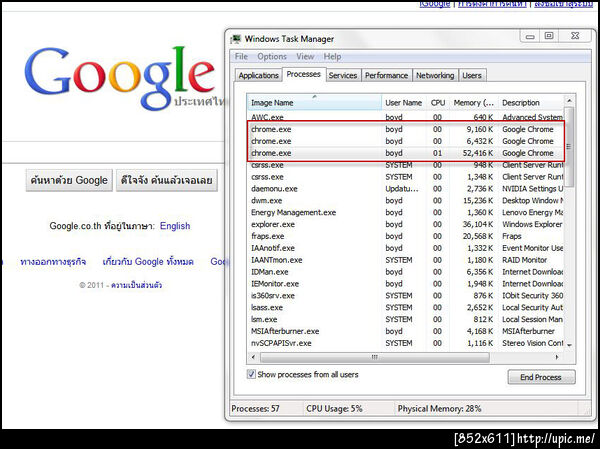Select chrome.exe using 52,416 K memory

click(x=405, y=153)
